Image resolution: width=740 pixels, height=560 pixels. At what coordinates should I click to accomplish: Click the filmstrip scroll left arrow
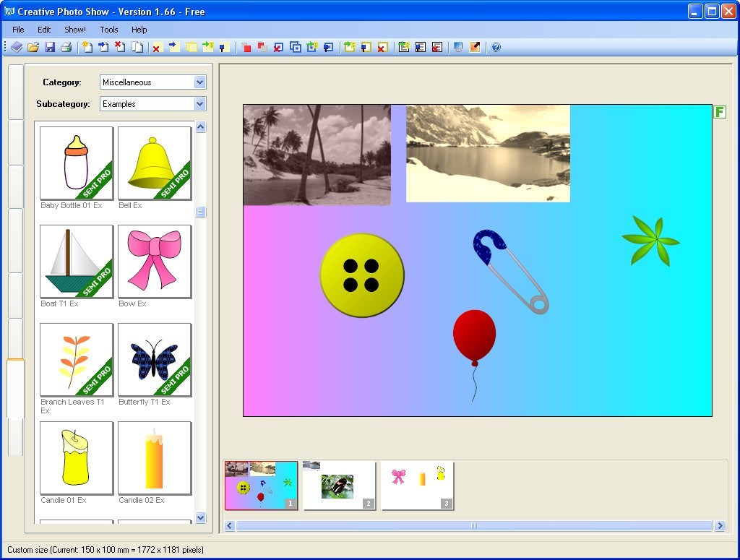coord(230,525)
